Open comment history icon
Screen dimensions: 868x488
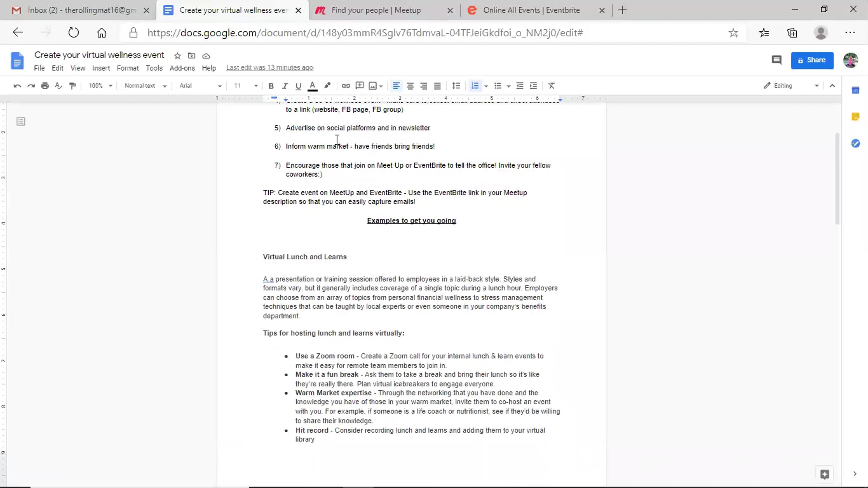[776, 60]
